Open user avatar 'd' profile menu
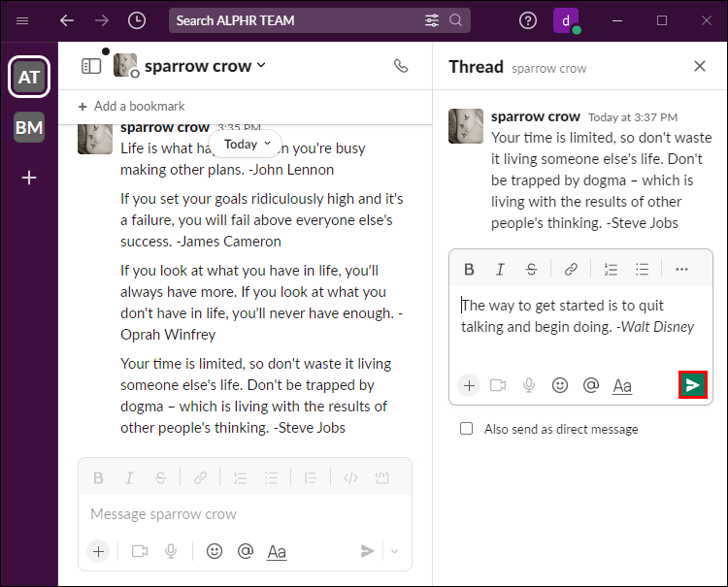 [x=566, y=20]
